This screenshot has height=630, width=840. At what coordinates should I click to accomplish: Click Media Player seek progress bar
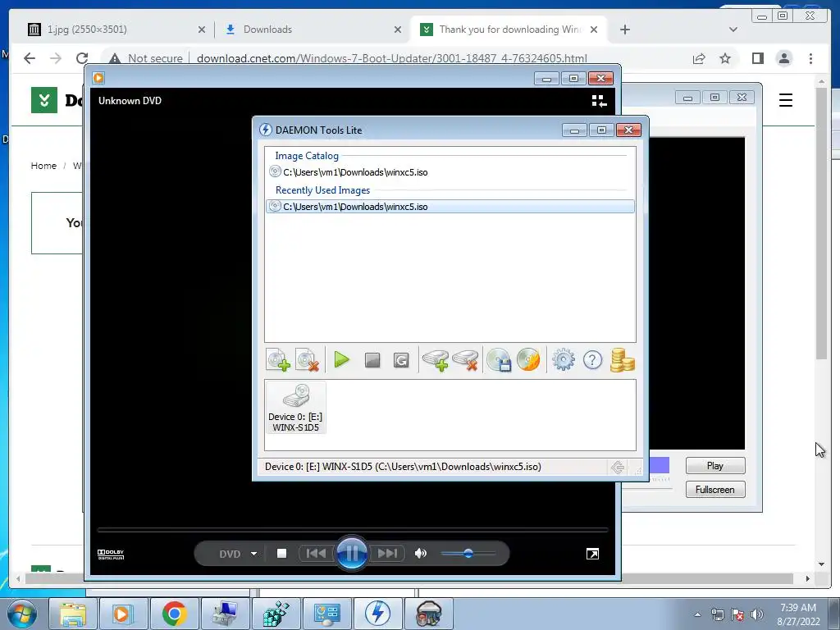click(353, 530)
